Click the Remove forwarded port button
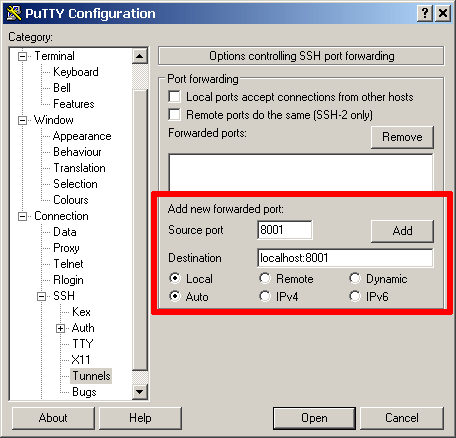Image resolution: width=456 pixels, height=438 pixels. [402, 137]
